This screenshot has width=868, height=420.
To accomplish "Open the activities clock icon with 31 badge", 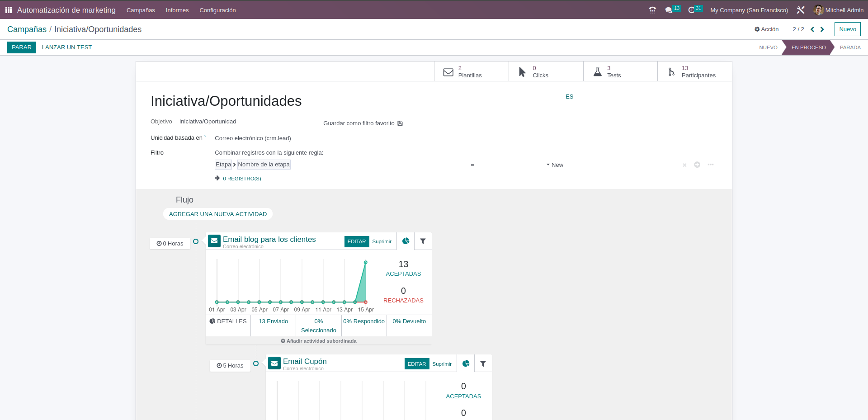I will point(691,10).
